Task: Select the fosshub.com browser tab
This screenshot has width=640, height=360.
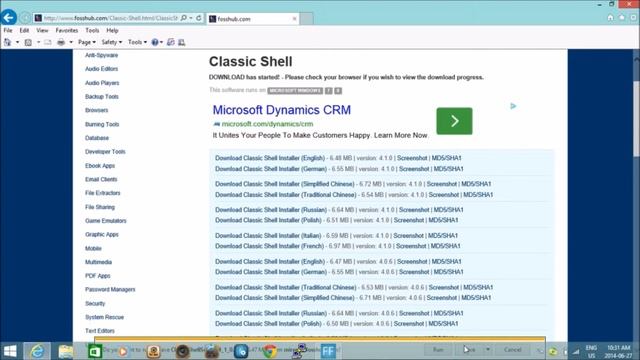Action: 252,19
